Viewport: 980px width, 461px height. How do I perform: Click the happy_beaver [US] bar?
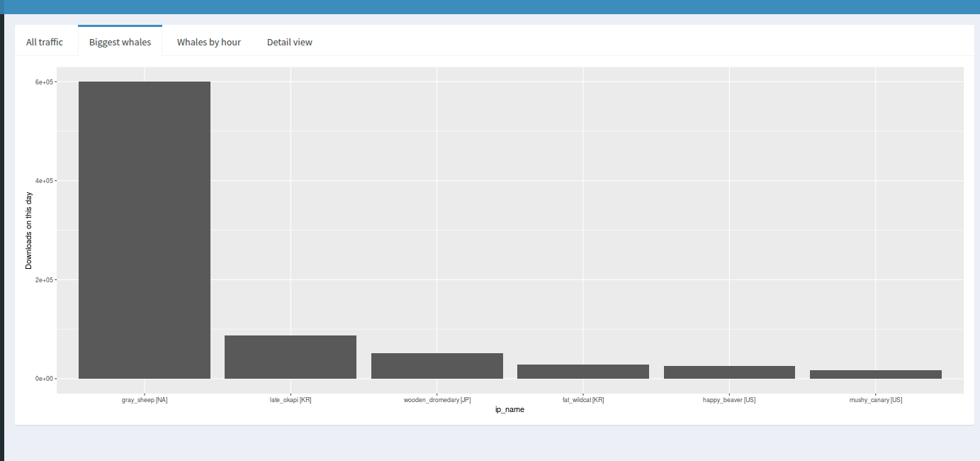tap(729, 372)
